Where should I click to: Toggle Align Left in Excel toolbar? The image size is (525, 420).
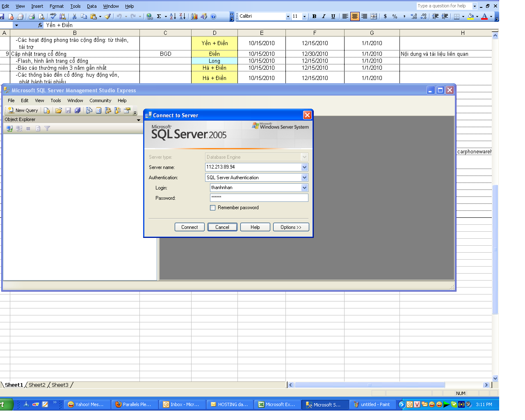[x=345, y=16]
